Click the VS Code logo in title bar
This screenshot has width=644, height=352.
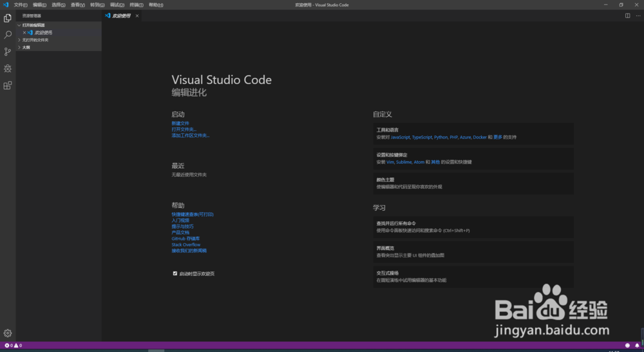tap(6, 5)
